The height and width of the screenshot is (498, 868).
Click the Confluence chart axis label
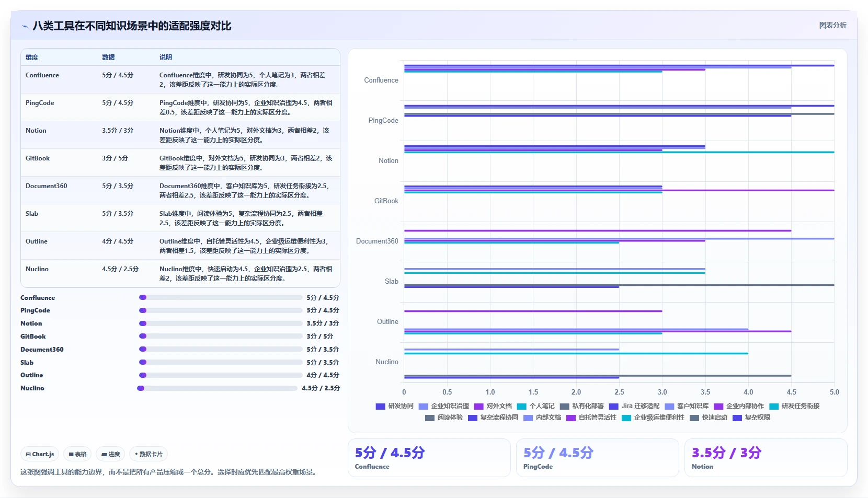tap(381, 80)
